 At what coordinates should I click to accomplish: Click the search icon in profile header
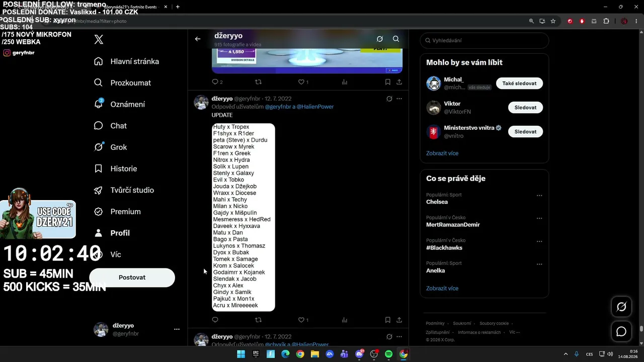click(396, 39)
